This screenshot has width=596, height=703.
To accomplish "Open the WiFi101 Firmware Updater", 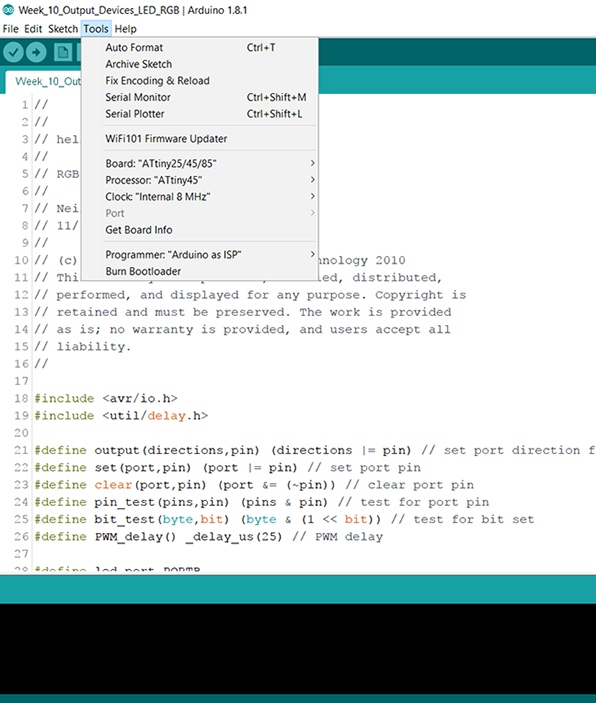I will [200, 139].
